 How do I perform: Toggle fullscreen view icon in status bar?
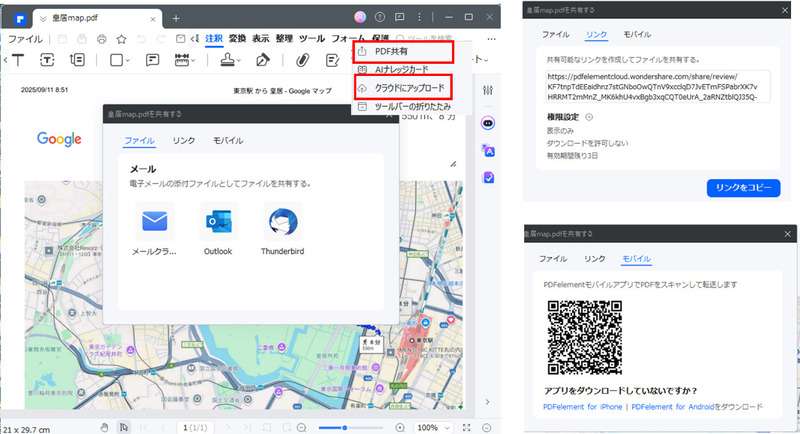466,427
